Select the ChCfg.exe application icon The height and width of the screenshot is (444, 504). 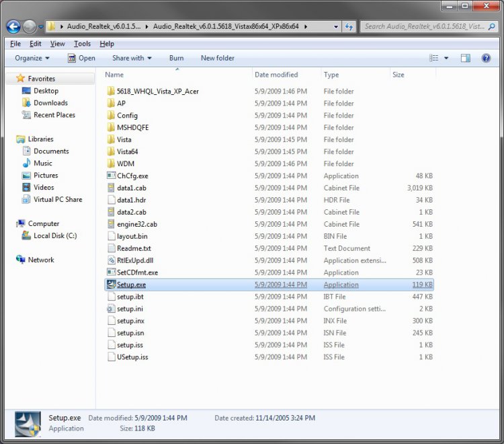[x=111, y=176]
